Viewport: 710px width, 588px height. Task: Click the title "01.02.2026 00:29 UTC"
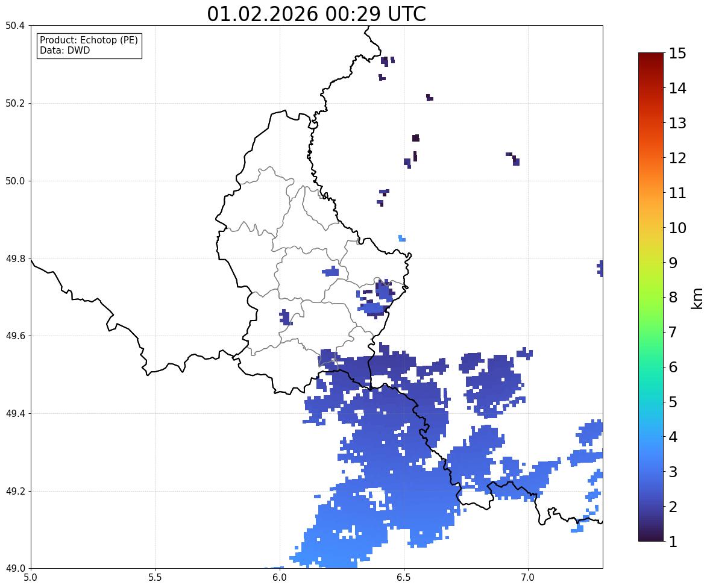point(316,14)
